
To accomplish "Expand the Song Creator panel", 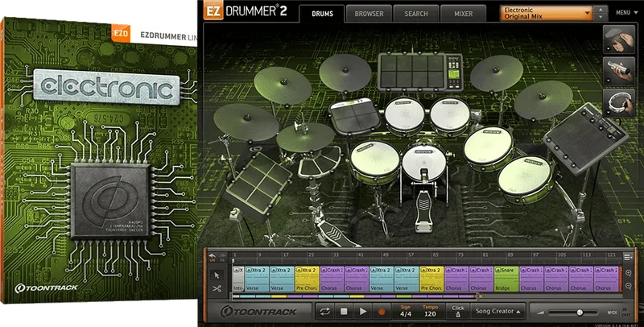I will click(498, 312).
